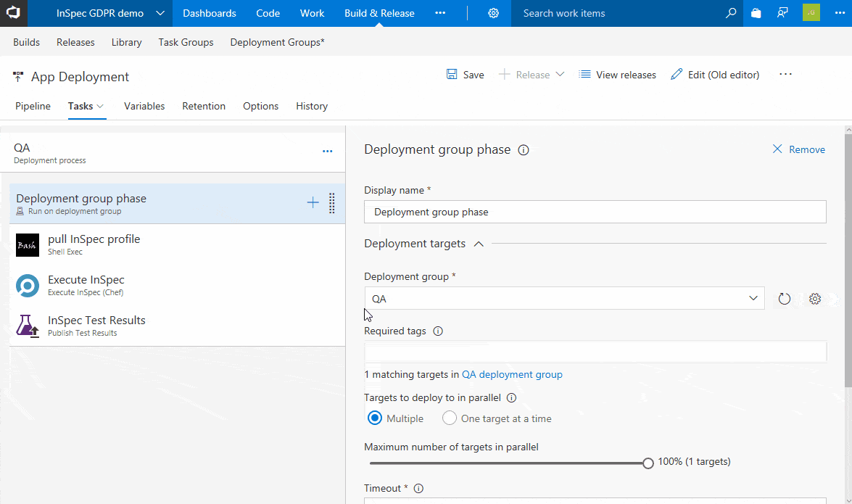Viewport: 852px width, 504px height.
Task: Refresh the deployment group list
Action: tap(784, 299)
